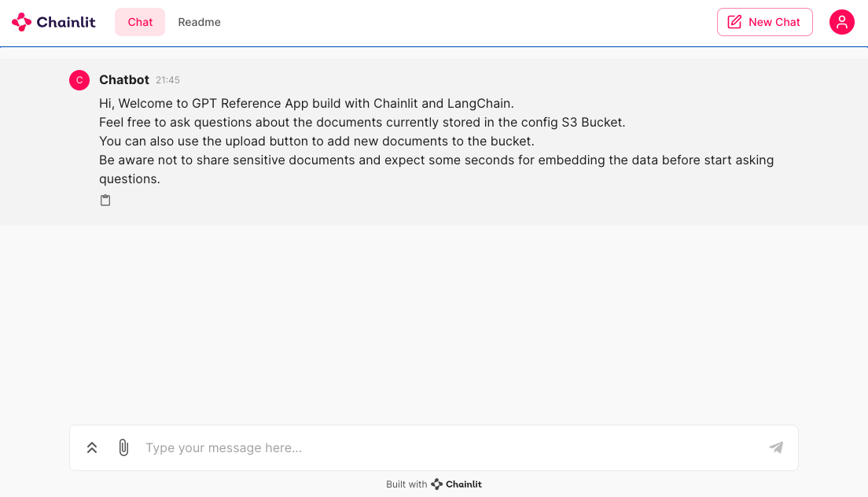
Task: Start a New Chat
Action: tap(764, 22)
